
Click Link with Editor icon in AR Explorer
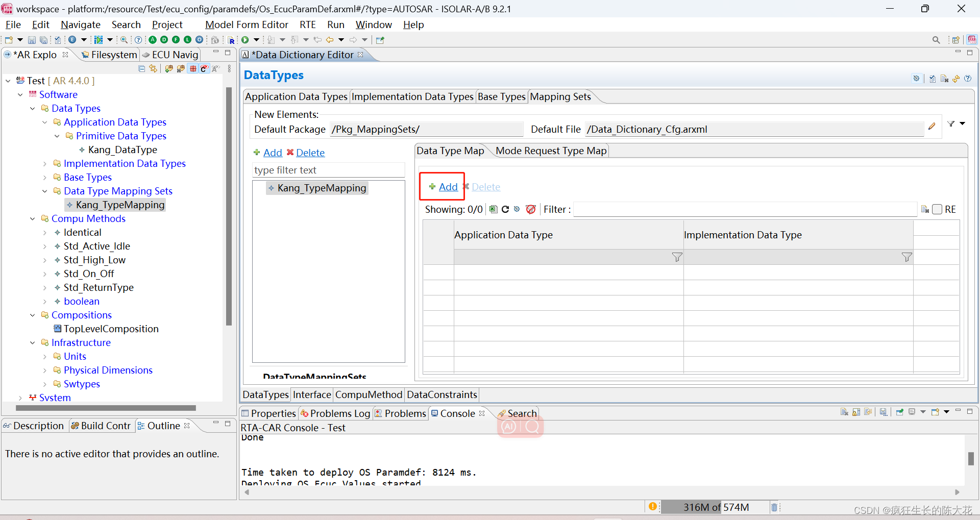[153, 69]
